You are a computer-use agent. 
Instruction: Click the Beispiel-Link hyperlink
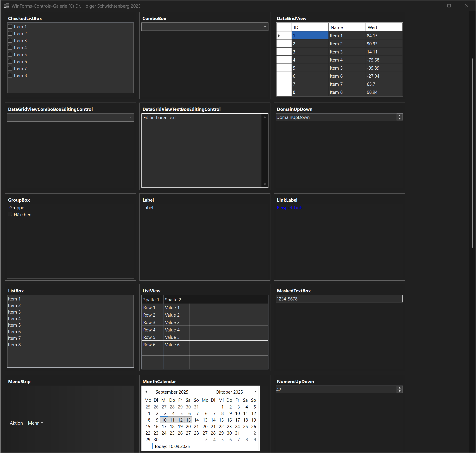290,208
